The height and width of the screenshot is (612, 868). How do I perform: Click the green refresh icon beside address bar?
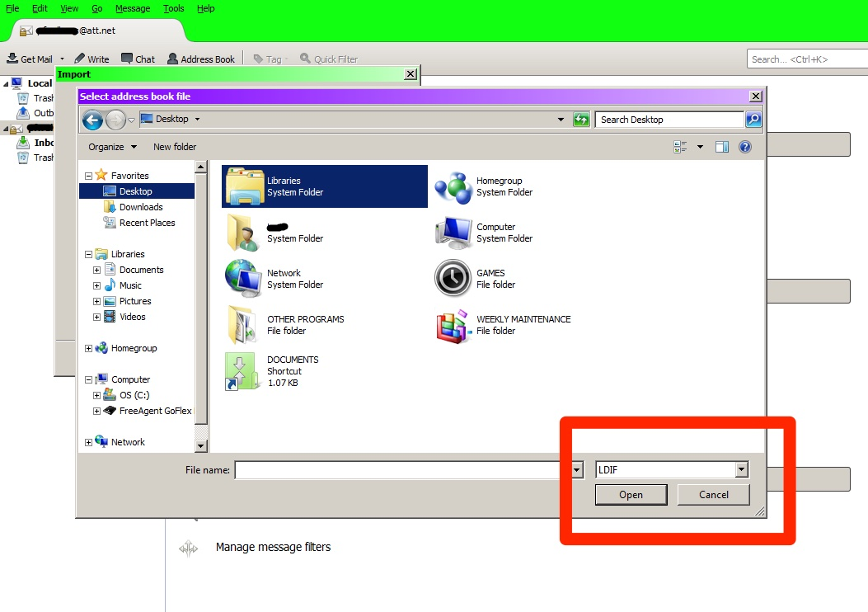581,119
